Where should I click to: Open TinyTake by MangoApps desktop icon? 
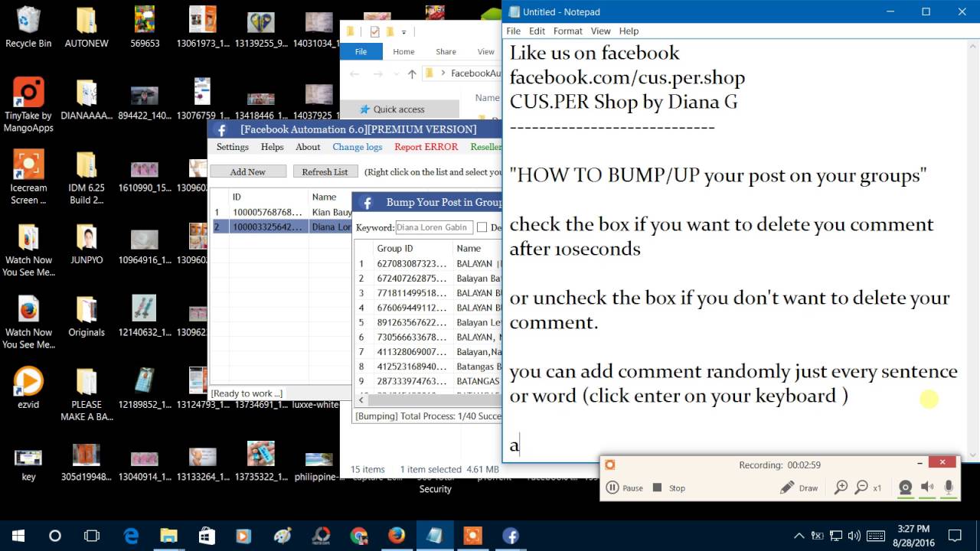(28, 105)
